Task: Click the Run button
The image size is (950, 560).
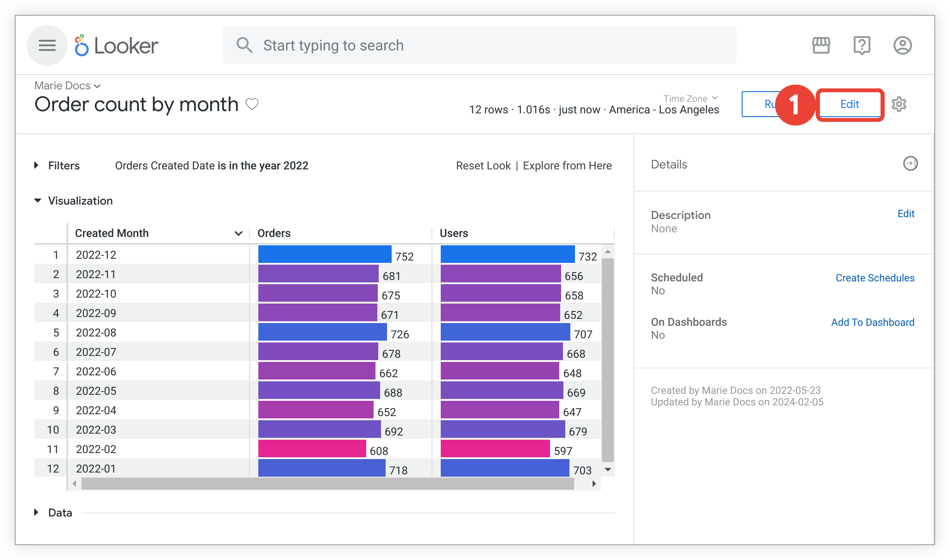Action: (x=770, y=104)
